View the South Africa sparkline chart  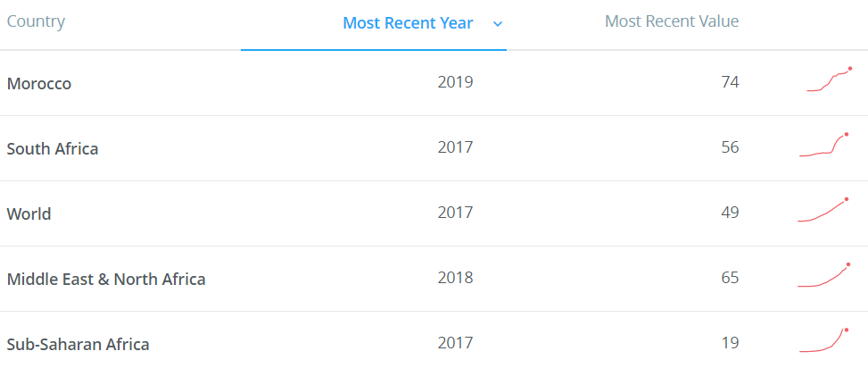pyautogui.click(x=824, y=145)
